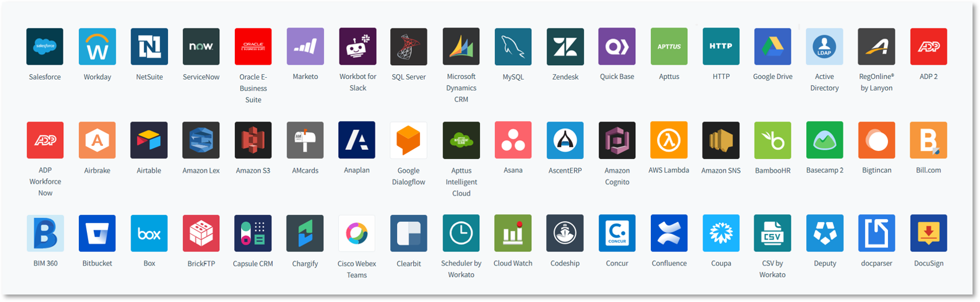Select the Clearbit connector icon

(409, 233)
